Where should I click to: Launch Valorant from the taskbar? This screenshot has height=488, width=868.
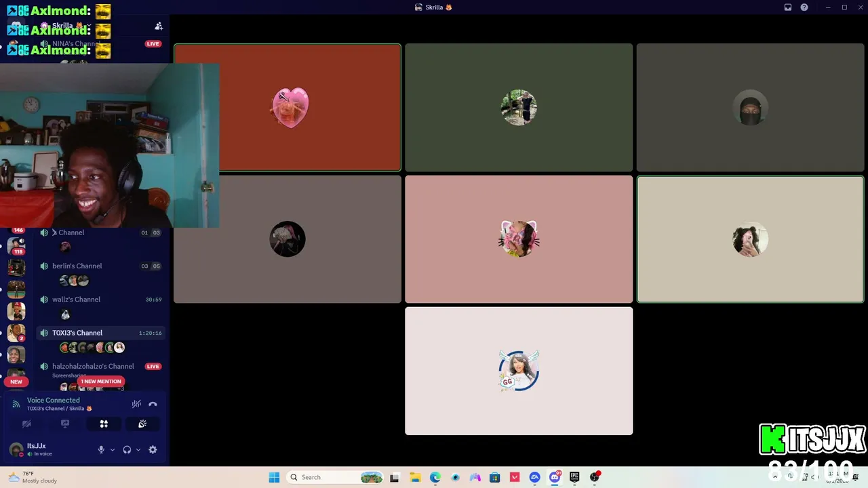point(515,477)
